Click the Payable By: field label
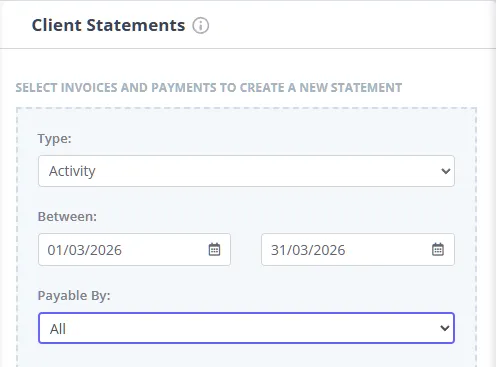The image size is (496, 367). 74,296
